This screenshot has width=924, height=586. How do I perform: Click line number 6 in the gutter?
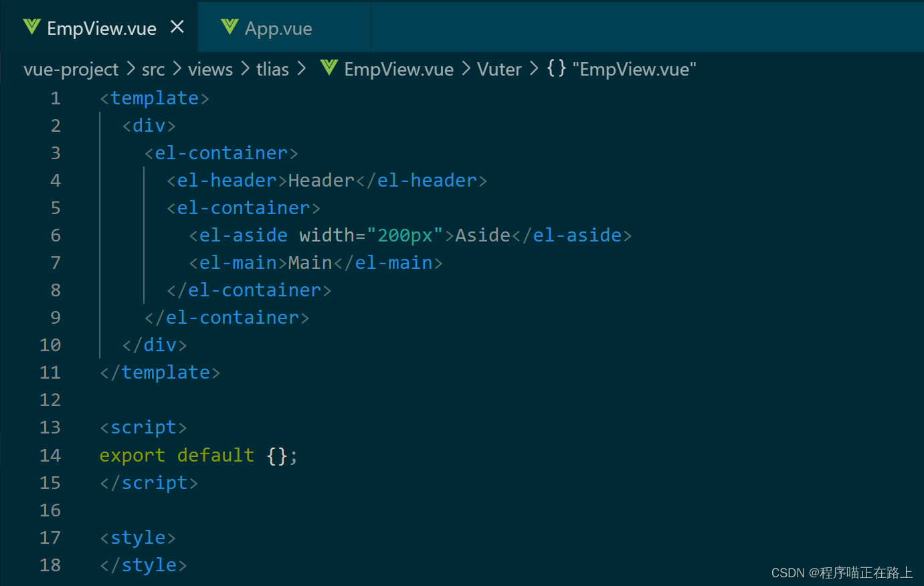(56, 235)
